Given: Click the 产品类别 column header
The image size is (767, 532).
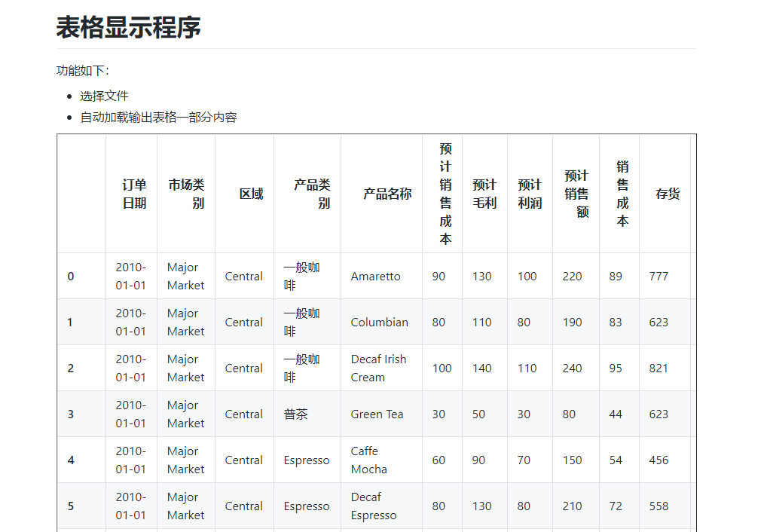Looking at the screenshot, I should [312, 194].
